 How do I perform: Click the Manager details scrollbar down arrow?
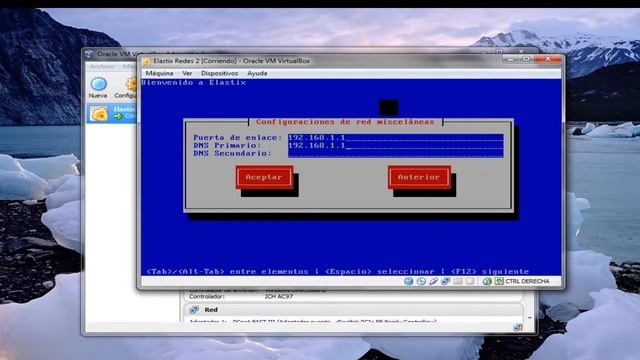[x=529, y=318]
